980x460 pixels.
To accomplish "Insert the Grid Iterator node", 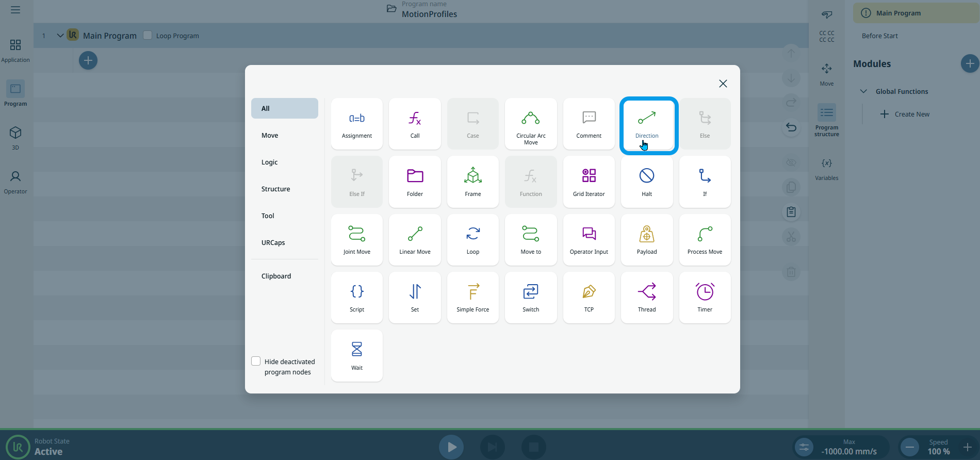I will 589,182.
